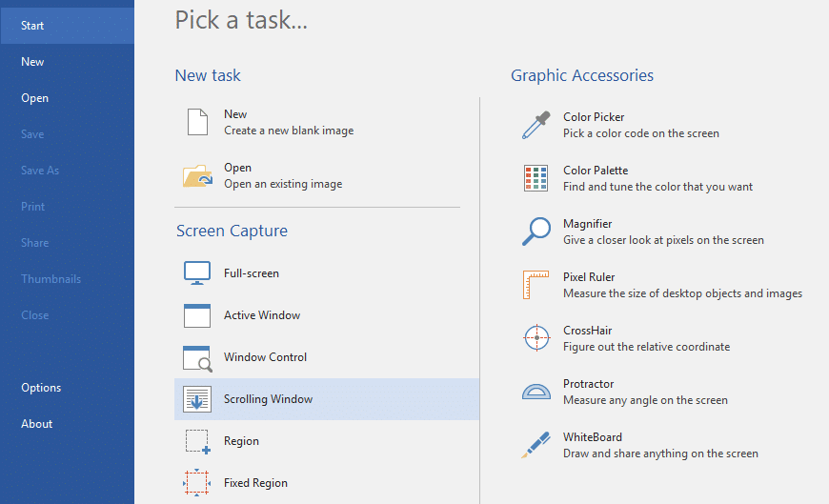829x504 pixels.
Task: Activate the CrossHair target icon
Action: point(536,338)
